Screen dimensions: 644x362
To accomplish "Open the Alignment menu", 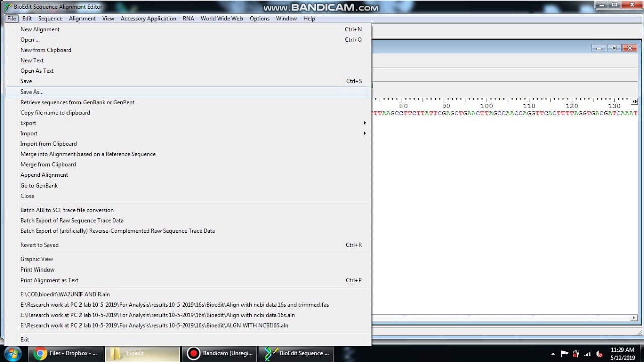I will pos(83,18).
